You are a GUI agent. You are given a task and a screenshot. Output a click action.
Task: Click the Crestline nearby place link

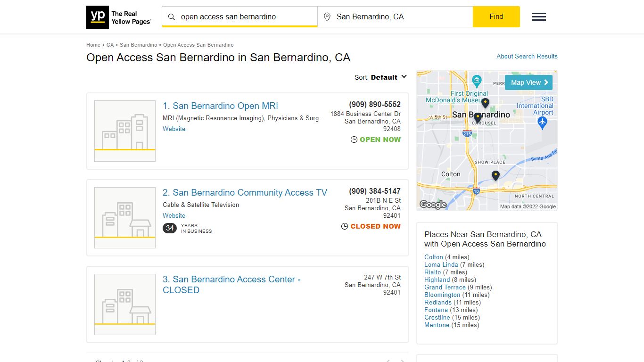pos(437,317)
